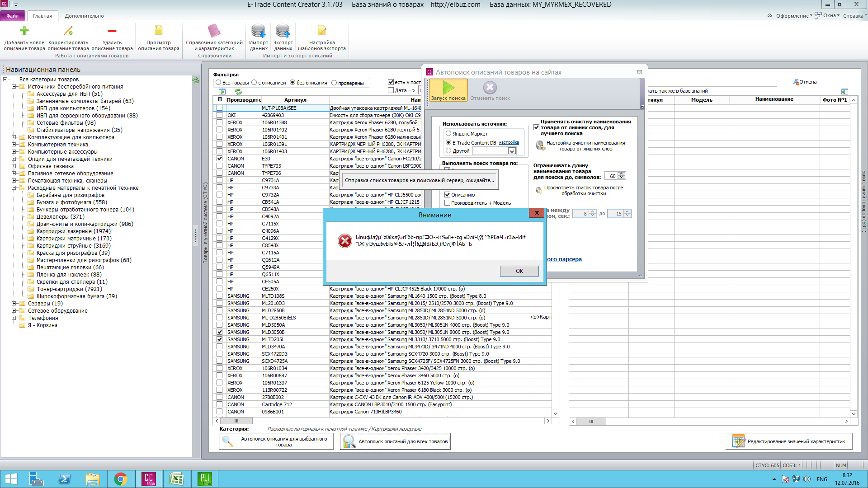Collapse the Источники бесперебойного питания branch

pyautogui.click(x=14, y=87)
